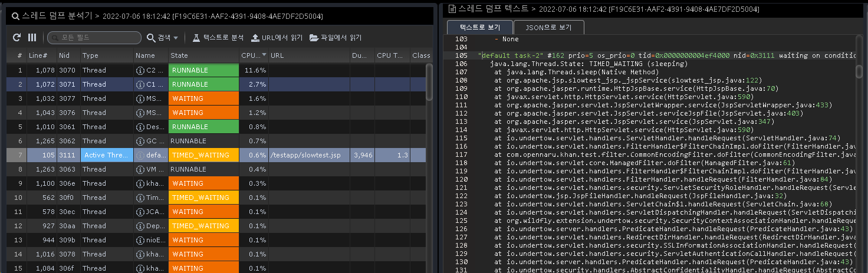
Task: Click the info icon in the GC thread row
Action: (x=140, y=141)
